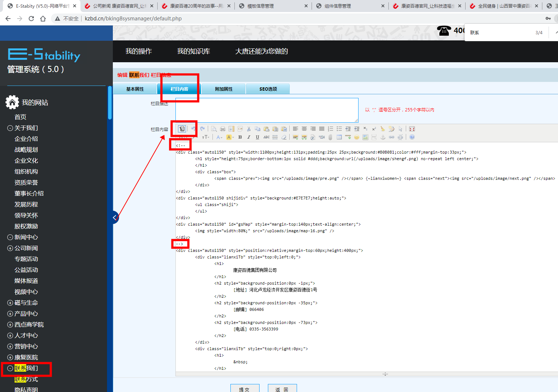Image resolution: width=558 pixels, height=392 pixels.
Task: Open 企业介绍 in the sidebar
Action: pos(26,139)
